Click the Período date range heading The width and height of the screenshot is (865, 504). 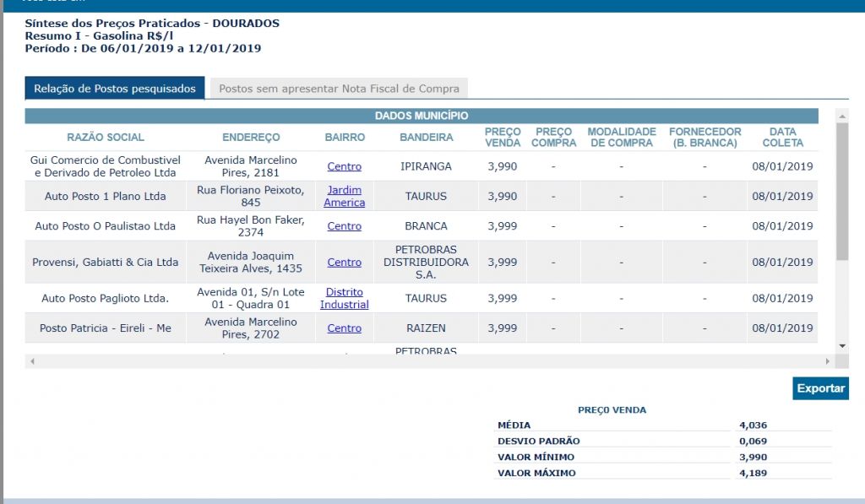coord(143,48)
